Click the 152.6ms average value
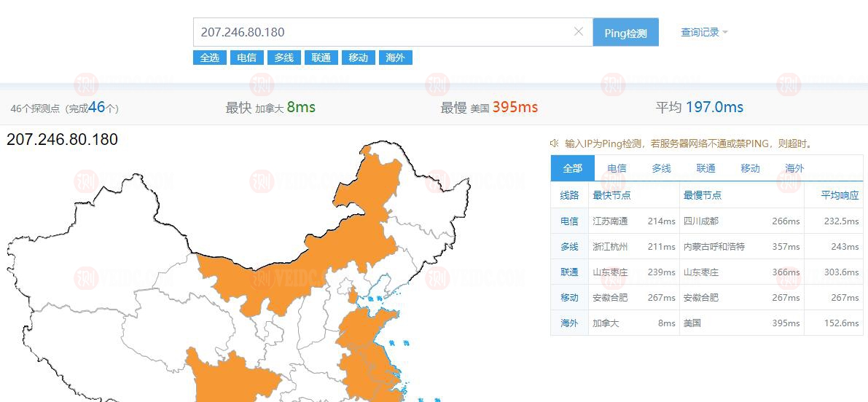 click(x=842, y=323)
